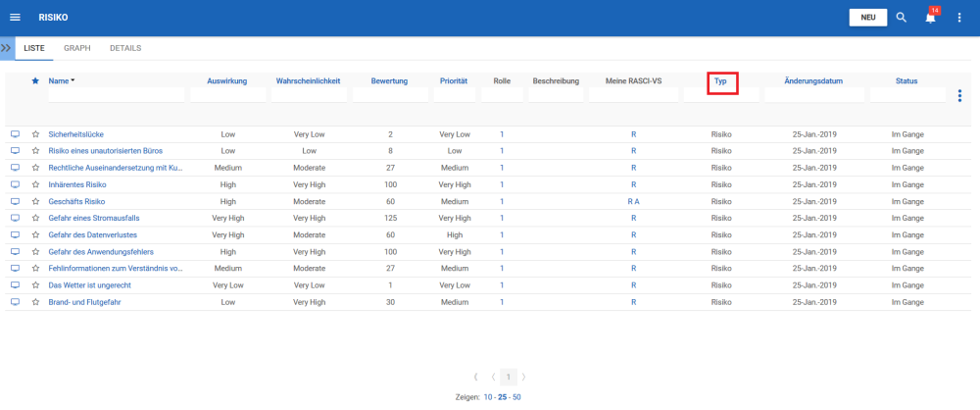The height and width of the screenshot is (410, 980).
Task: Show 10 rows per page
Action: [x=488, y=397]
